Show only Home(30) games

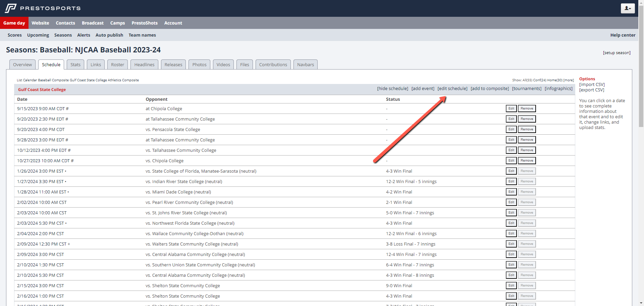coord(555,80)
